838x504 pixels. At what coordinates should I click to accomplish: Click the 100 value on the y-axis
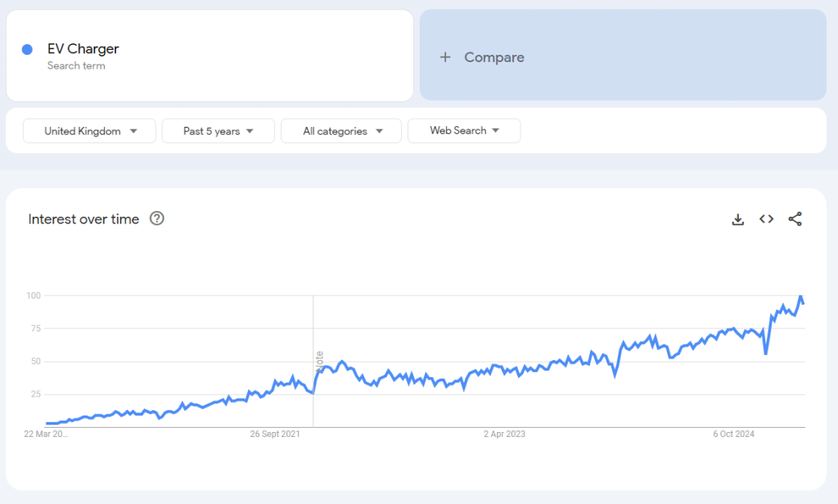coord(33,295)
